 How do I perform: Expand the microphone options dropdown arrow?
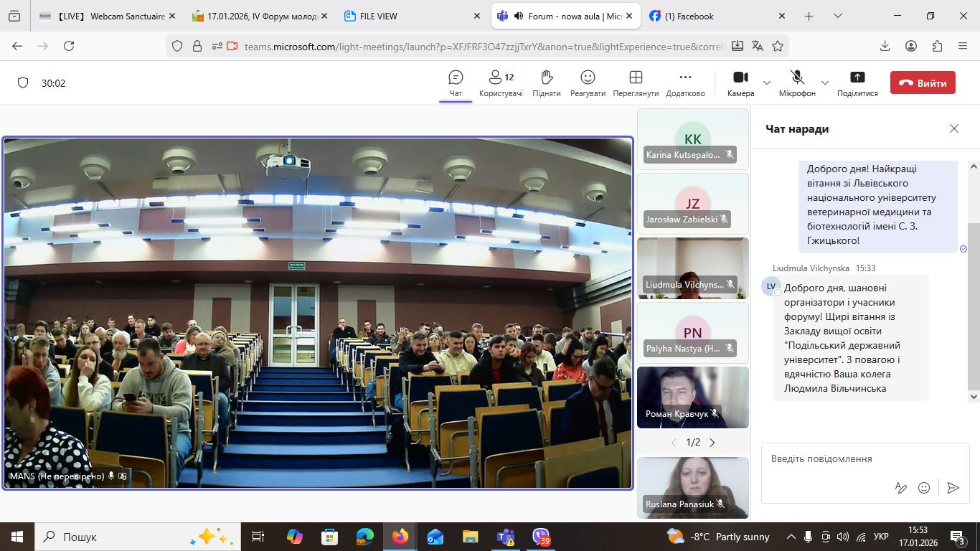824,83
